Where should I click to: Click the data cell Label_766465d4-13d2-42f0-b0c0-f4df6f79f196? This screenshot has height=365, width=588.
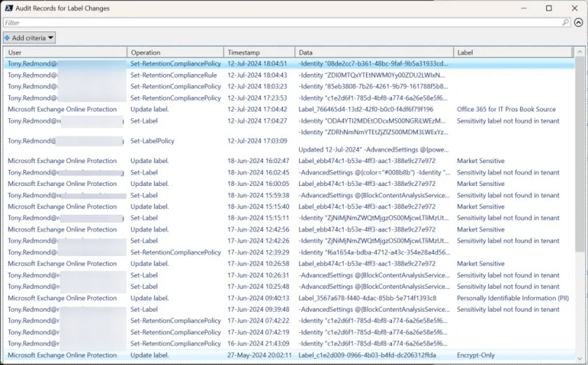click(365, 109)
